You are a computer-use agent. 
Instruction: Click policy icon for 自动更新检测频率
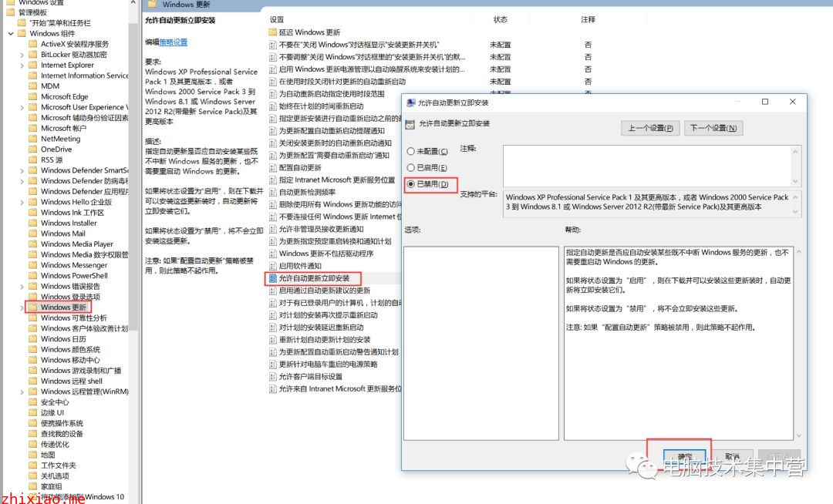(x=272, y=192)
